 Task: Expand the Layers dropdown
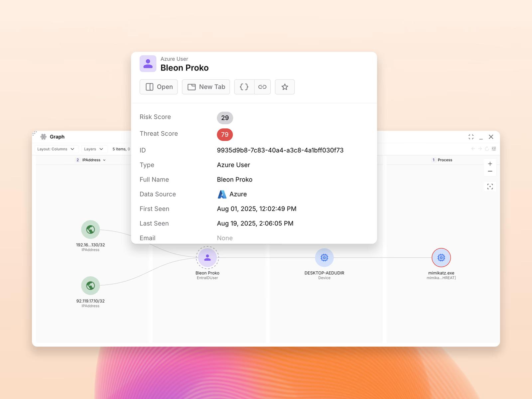click(x=94, y=149)
